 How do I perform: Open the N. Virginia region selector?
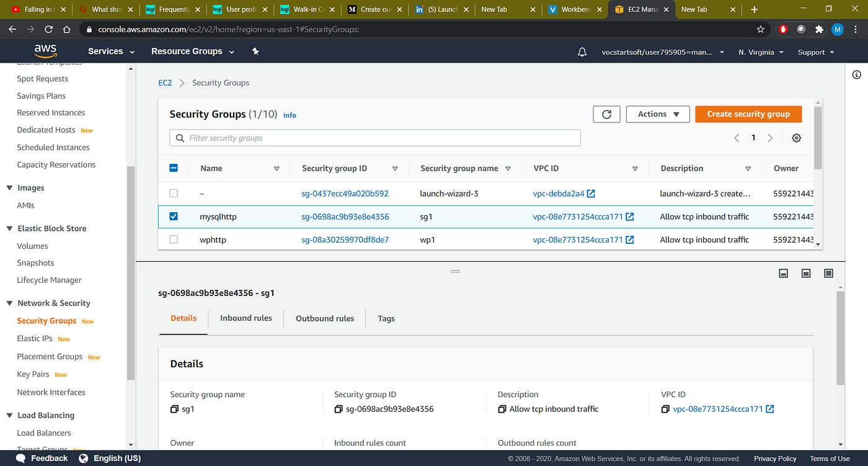[760, 52]
